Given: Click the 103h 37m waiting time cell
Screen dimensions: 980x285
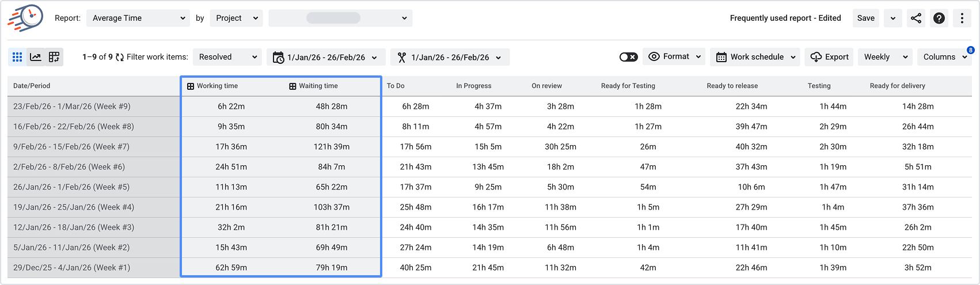Looking at the screenshot, I should click(332, 207).
